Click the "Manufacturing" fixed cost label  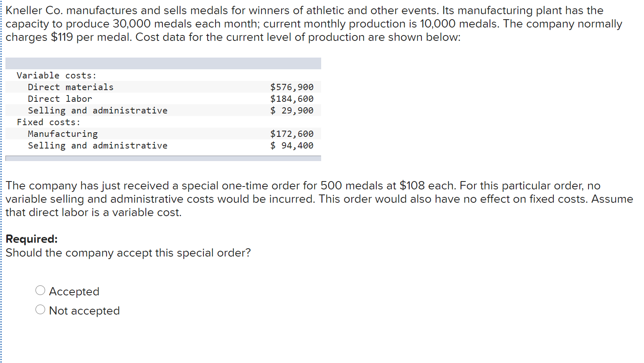pyautogui.click(x=63, y=134)
